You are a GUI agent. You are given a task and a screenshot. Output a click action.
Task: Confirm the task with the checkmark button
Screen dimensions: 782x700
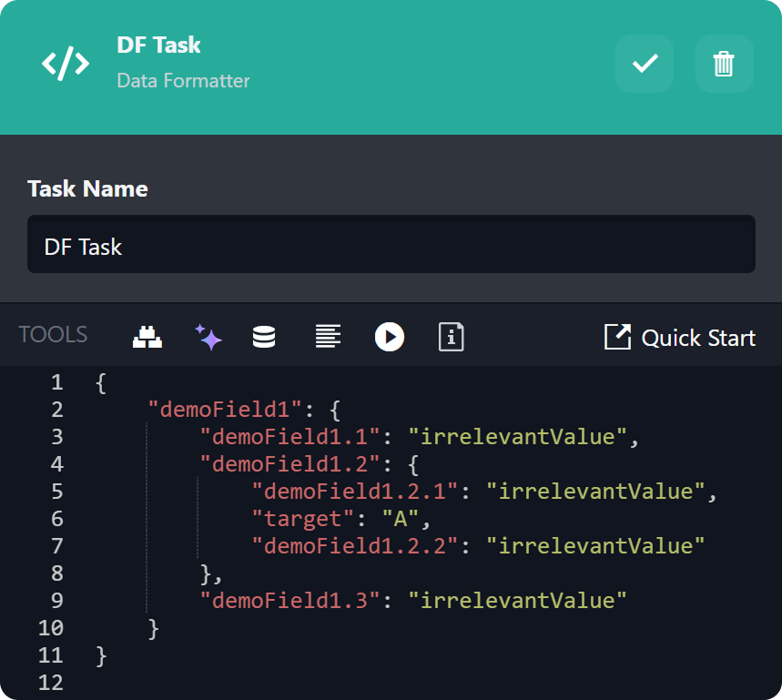coord(645,64)
